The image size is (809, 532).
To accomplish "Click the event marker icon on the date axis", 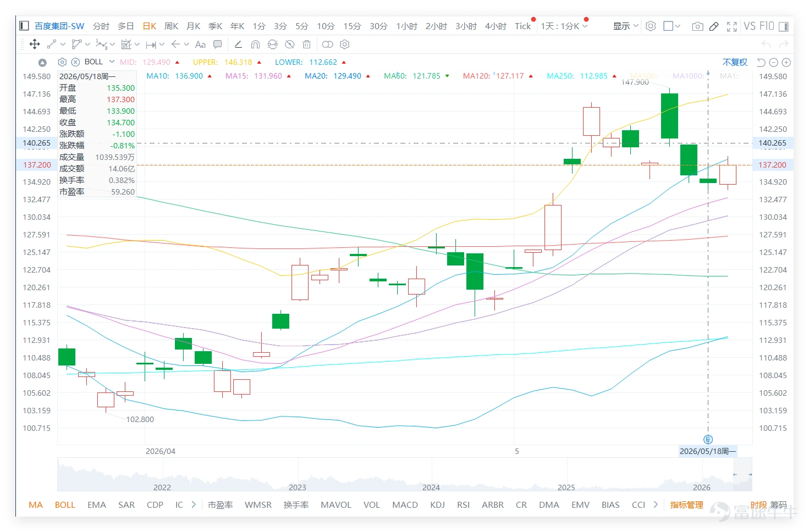I will coord(708,439).
